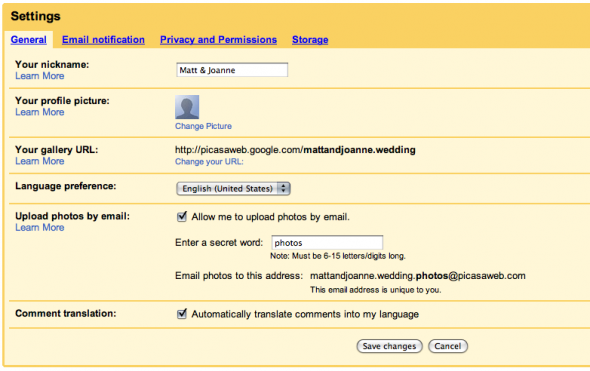Open Learn More under Upload photos by email
Screen dimensions: 590x371
click(40, 227)
